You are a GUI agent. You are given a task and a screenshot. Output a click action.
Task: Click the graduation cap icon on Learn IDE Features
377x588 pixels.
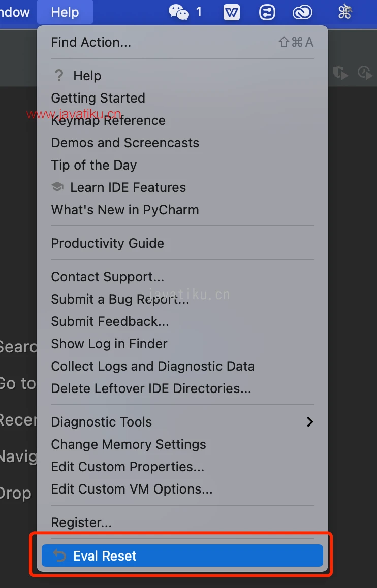(57, 187)
